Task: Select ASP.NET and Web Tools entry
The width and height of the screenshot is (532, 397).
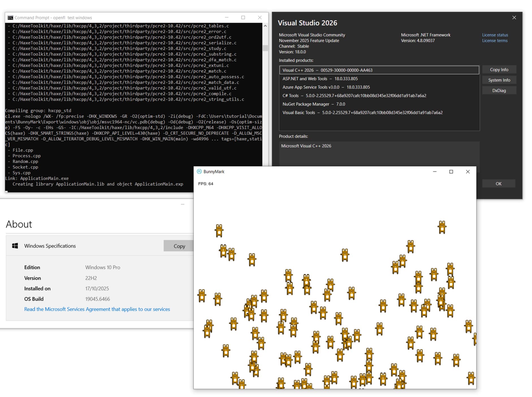Action: [320, 79]
